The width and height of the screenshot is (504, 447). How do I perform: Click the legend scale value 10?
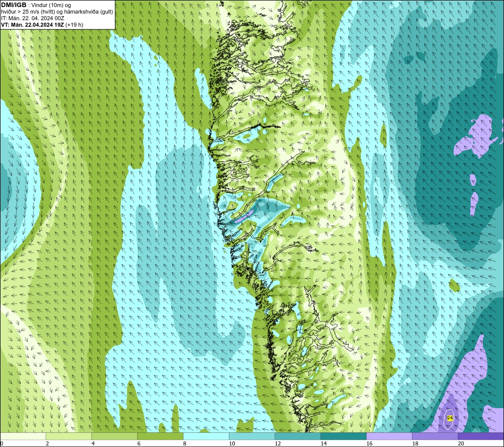pos(232,444)
